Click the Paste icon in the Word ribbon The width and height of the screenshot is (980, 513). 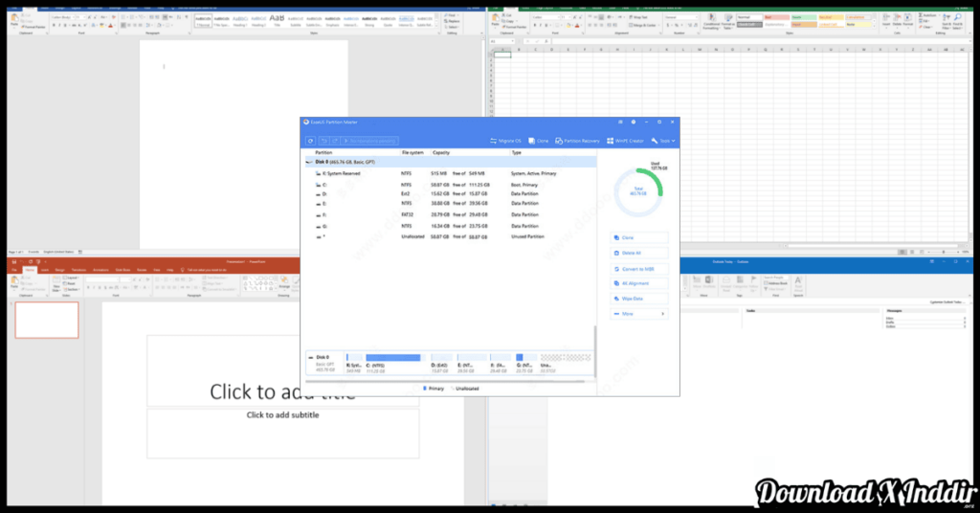point(14,19)
